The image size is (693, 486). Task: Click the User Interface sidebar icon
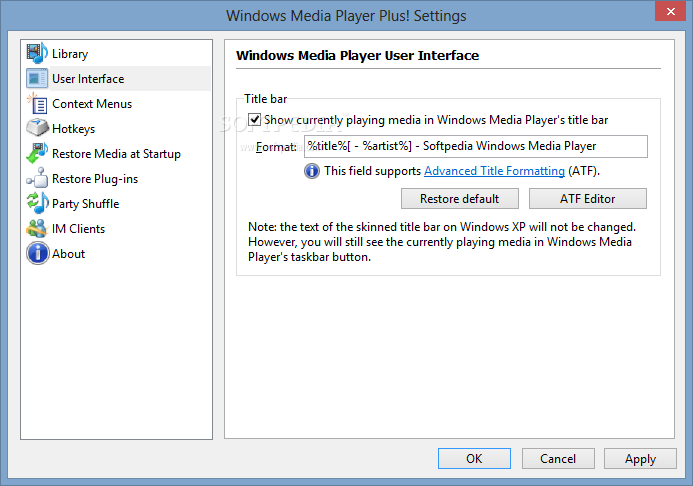(37, 79)
